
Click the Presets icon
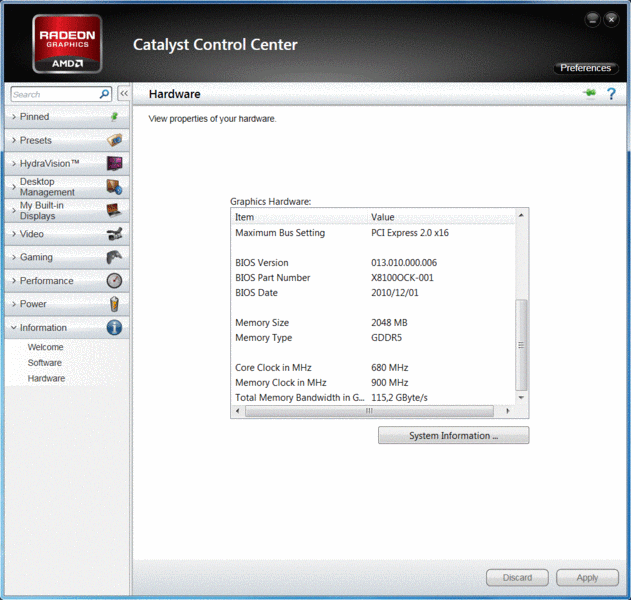pyautogui.click(x=114, y=140)
